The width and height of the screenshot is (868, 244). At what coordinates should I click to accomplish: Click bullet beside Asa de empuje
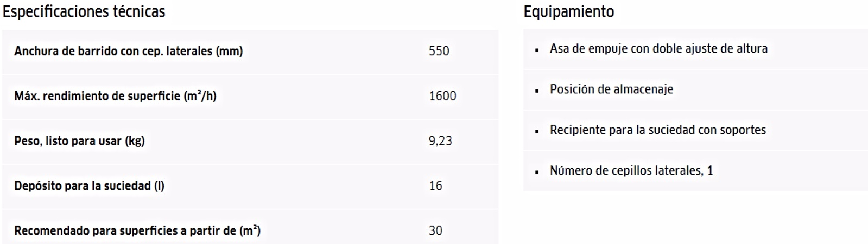coord(537,50)
